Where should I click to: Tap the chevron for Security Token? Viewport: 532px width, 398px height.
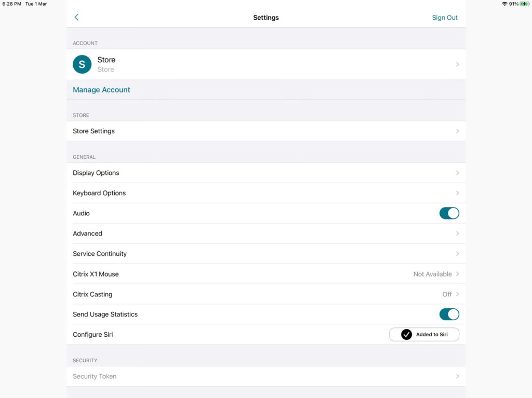tap(457, 376)
